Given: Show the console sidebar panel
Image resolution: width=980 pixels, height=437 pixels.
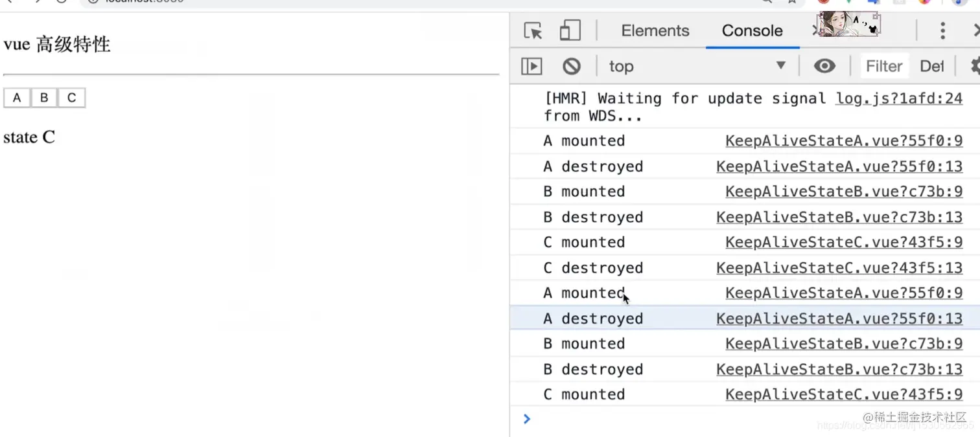Looking at the screenshot, I should tap(531, 66).
